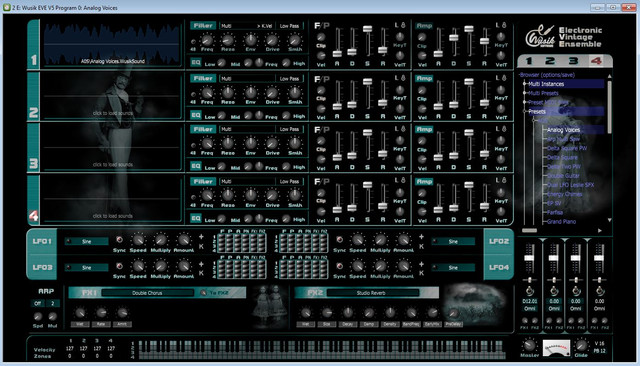This screenshot has height=366, width=640.
Task: Click the first mixer channel volume fader
Action: (529, 258)
